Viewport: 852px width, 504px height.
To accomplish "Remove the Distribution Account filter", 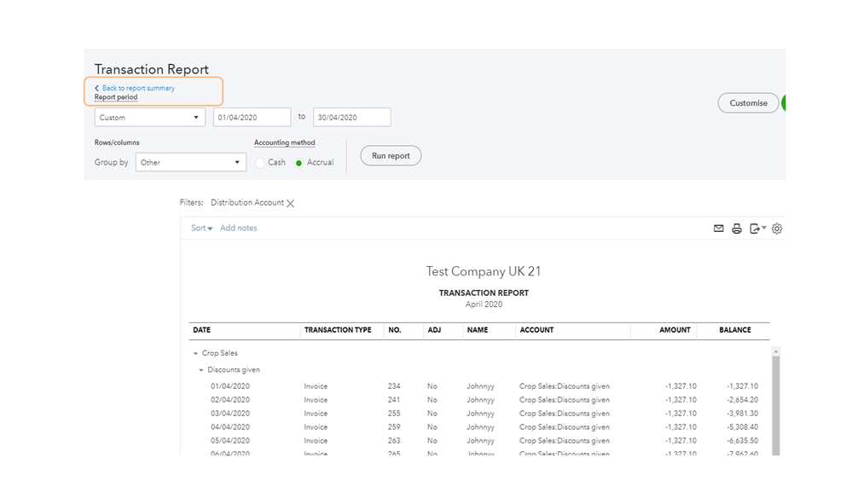I will pos(291,204).
